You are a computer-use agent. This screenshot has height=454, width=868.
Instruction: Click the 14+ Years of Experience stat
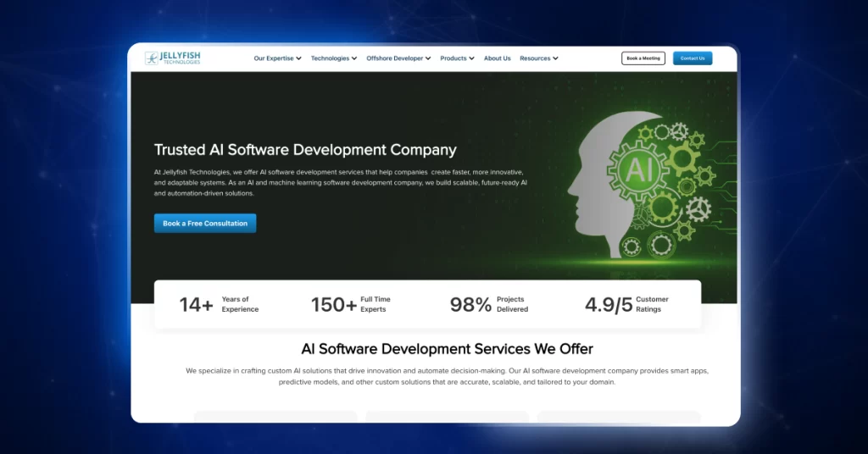point(220,304)
